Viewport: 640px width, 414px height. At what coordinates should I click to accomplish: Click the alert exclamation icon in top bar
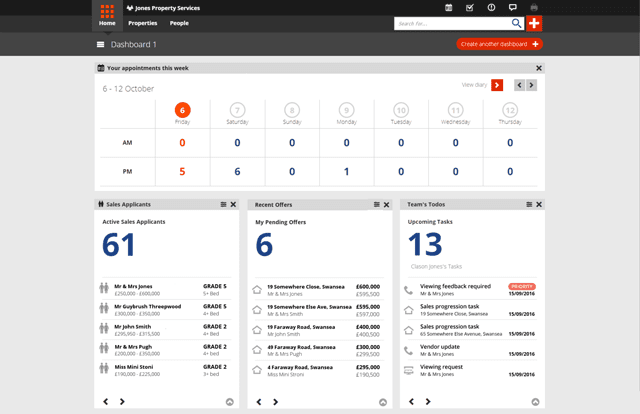click(491, 7)
